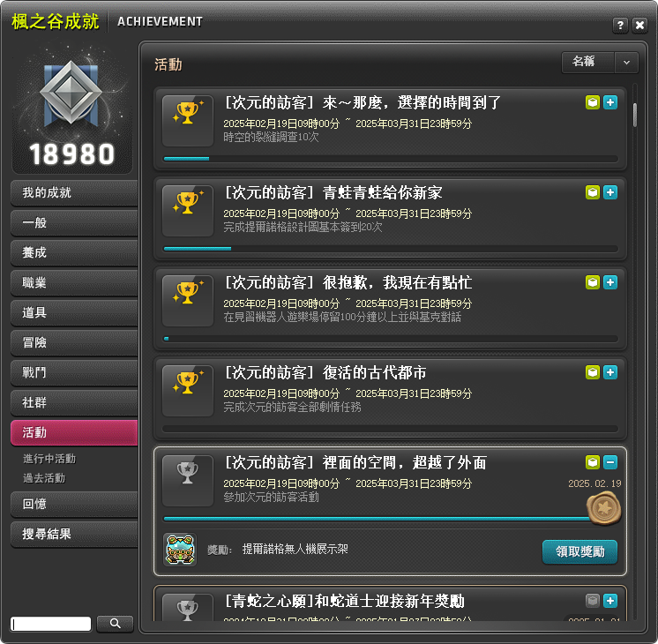Click the 領取獎勵 claim reward button

pyautogui.click(x=580, y=551)
